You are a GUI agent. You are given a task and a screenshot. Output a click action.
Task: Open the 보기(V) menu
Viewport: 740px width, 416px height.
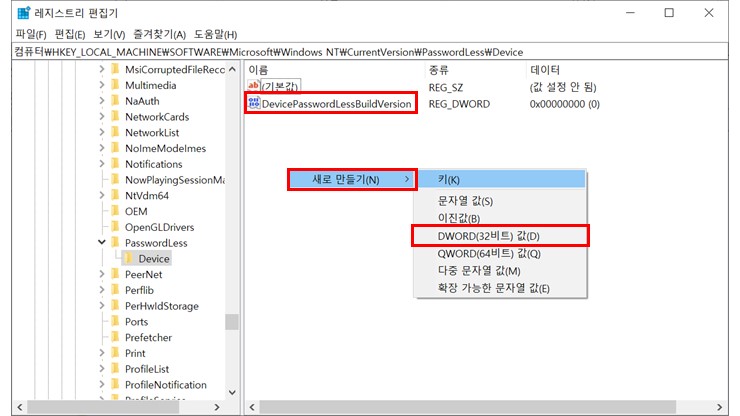[109, 34]
